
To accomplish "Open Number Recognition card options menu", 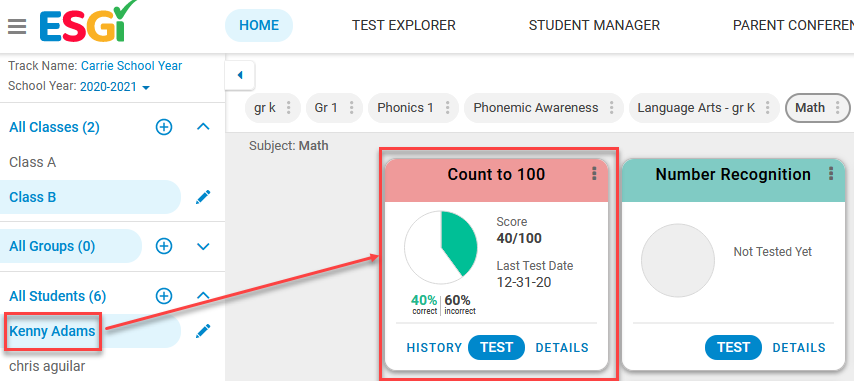I will (x=831, y=174).
